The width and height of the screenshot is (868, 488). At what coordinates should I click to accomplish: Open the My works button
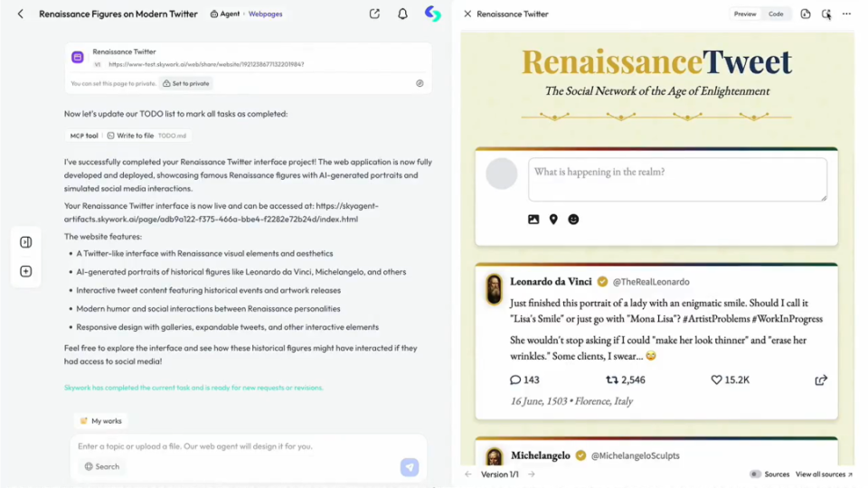click(x=100, y=421)
